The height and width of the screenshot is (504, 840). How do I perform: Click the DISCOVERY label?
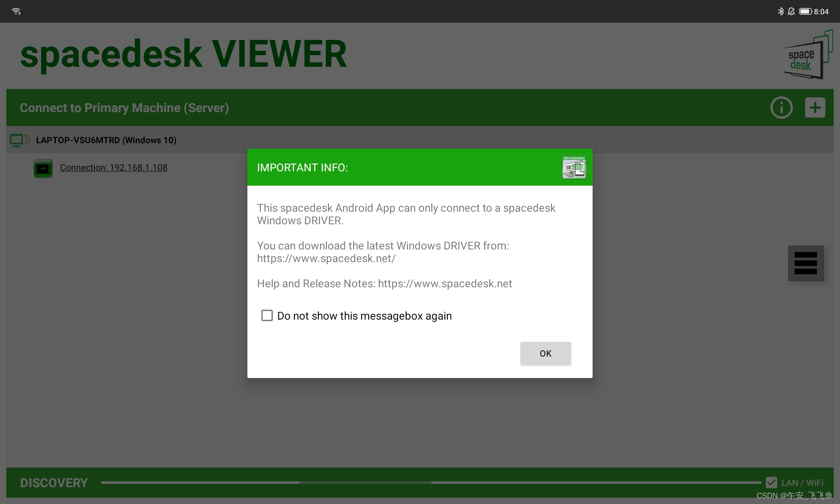pos(54,483)
